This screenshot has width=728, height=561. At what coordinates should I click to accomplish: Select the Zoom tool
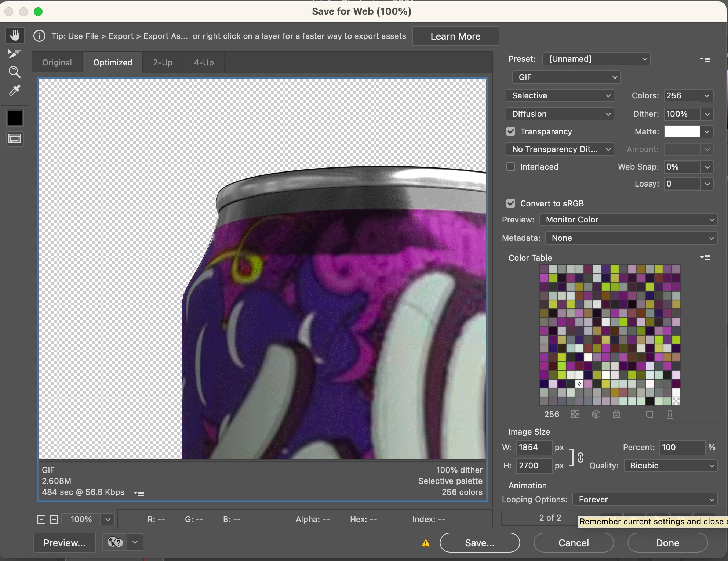tap(15, 72)
